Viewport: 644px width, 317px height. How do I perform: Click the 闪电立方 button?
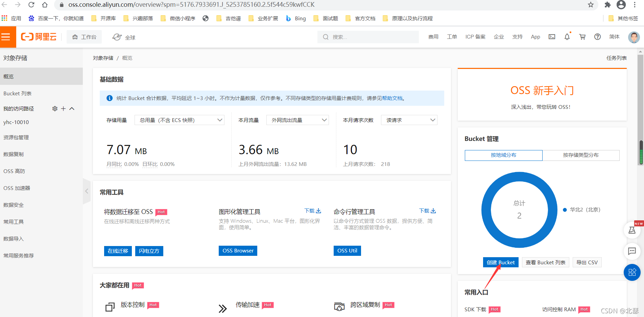[149, 251]
